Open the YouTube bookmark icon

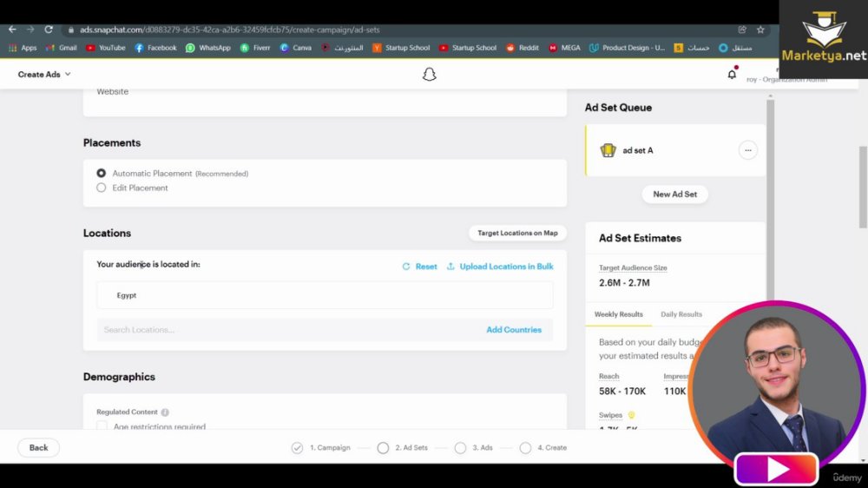(90, 48)
